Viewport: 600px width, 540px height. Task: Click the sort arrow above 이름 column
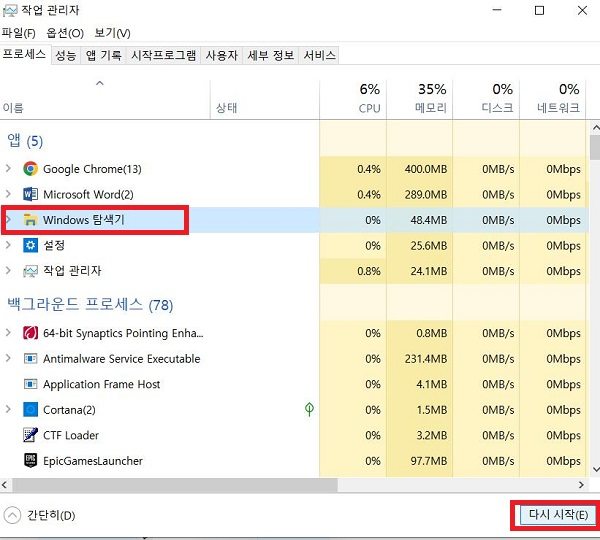pos(100,83)
